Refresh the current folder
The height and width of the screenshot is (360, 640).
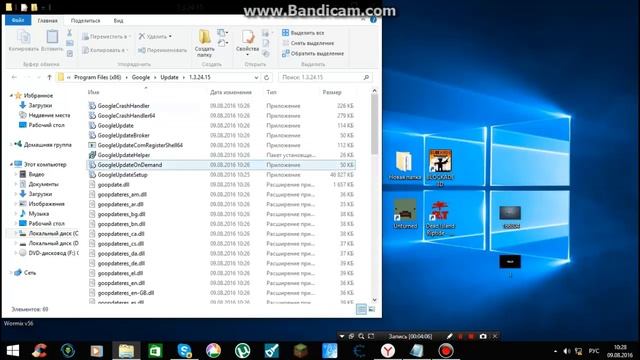(x=267, y=77)
